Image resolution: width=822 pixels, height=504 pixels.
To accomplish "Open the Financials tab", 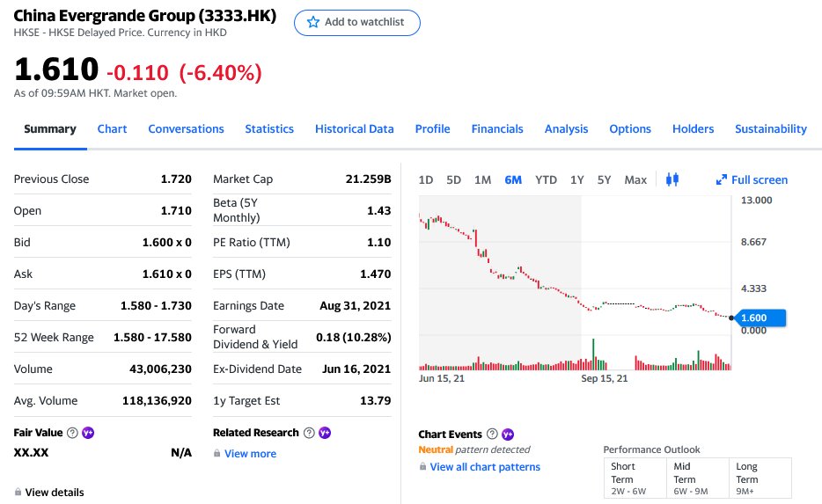I will (497, 129).
